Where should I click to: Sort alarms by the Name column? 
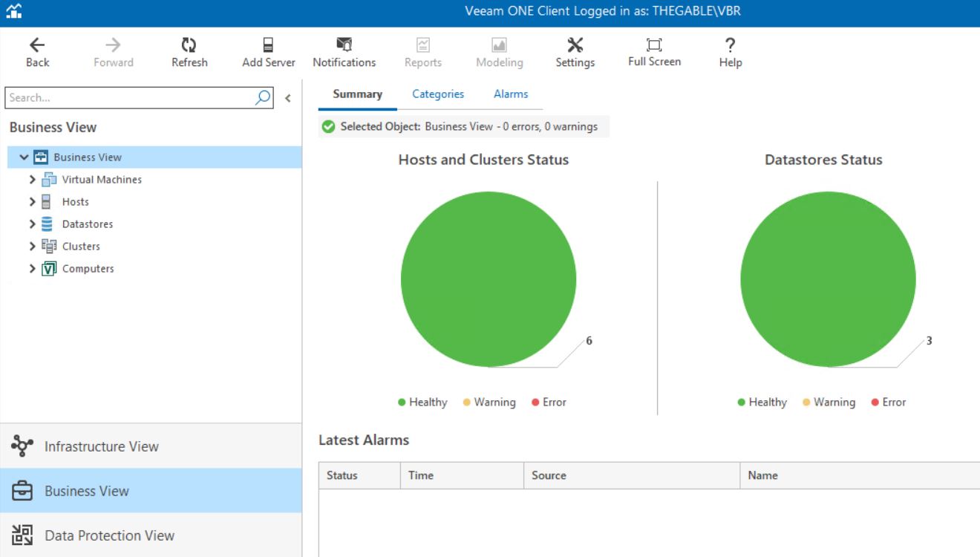click(x=860, y=475)
